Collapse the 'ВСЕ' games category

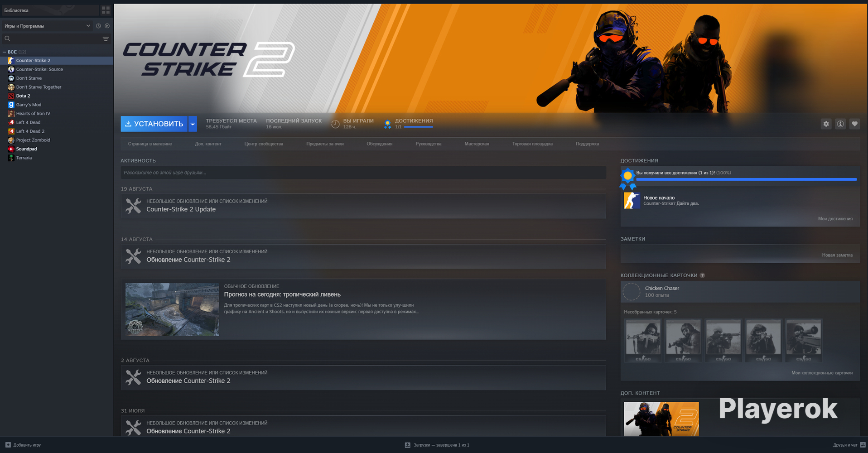(x=4, y=52)
